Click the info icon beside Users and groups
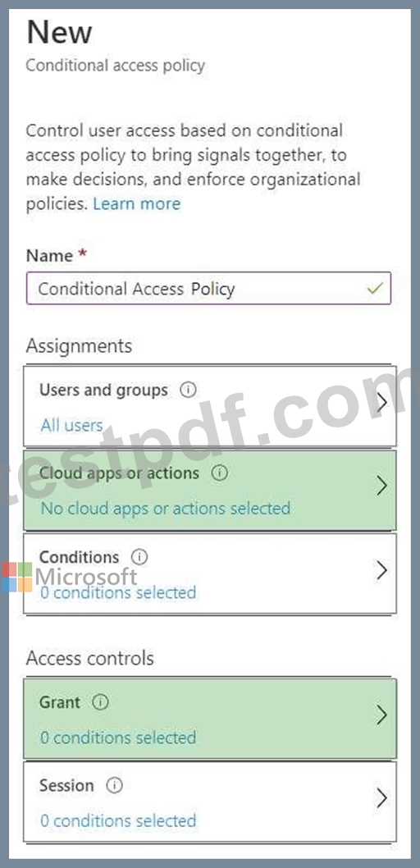Image resolution: width=420 pixels, height=868 pixels. tap(188, 391)
